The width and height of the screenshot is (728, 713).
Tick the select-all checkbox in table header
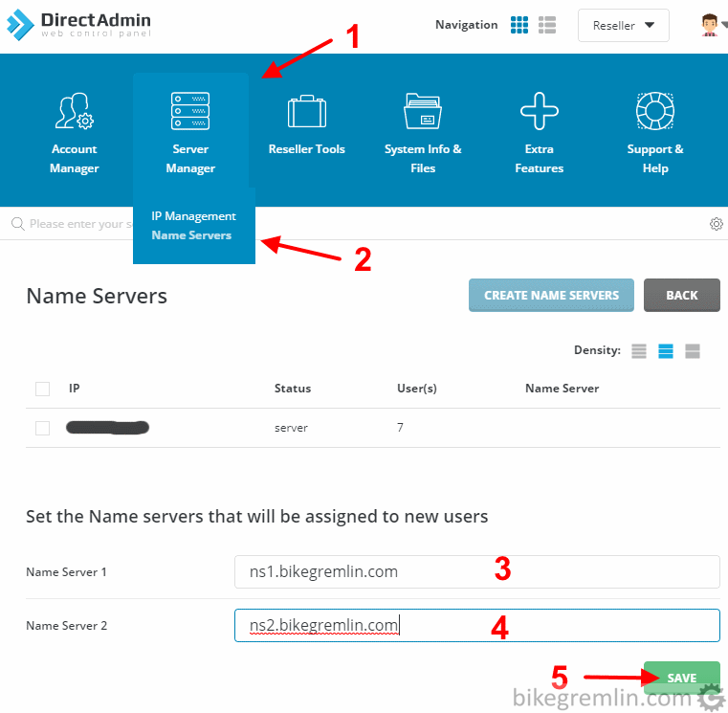[43, 389]
